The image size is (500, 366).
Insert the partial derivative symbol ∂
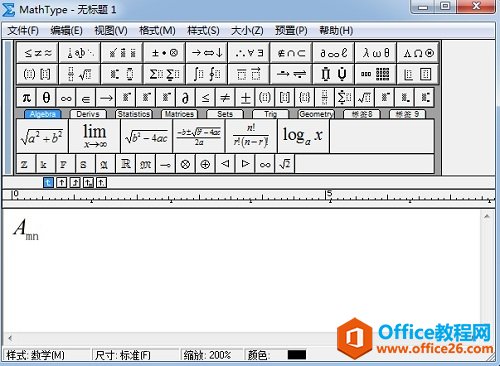tap(185, 98)
